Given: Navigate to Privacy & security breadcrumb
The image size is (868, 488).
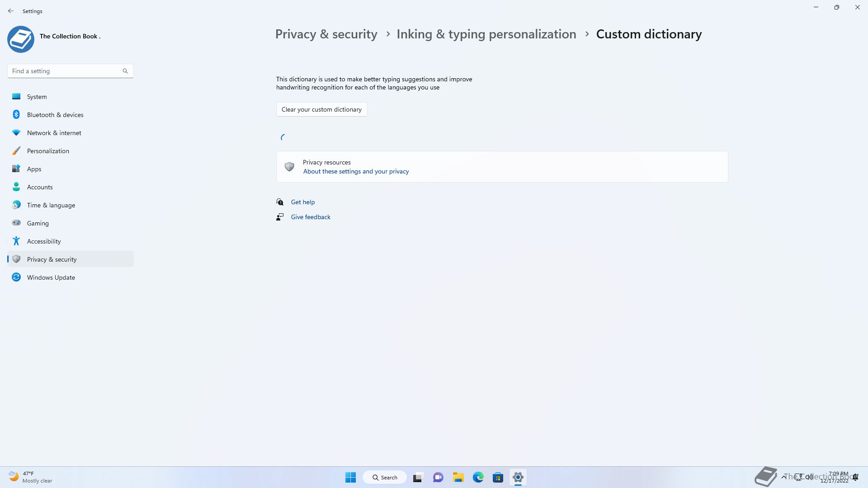Looking at the screenshot, I should tap(326, 34).
